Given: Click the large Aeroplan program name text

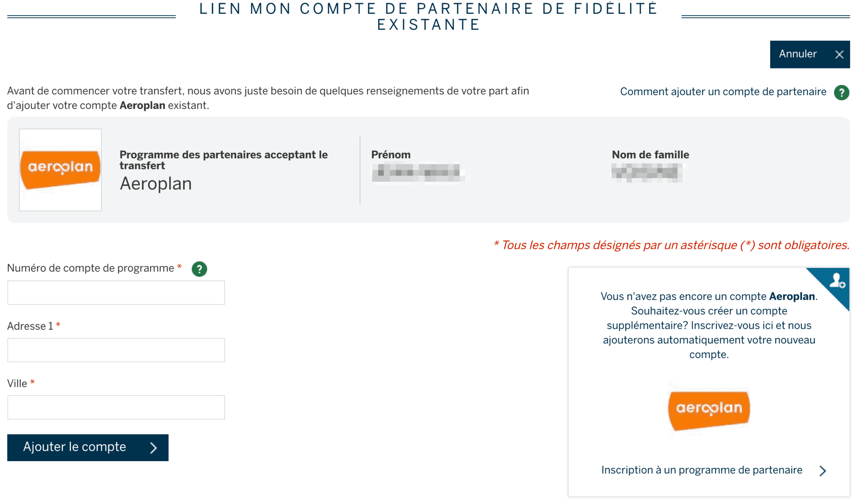Looking at the screenshot, I should [x=156, y=184].
